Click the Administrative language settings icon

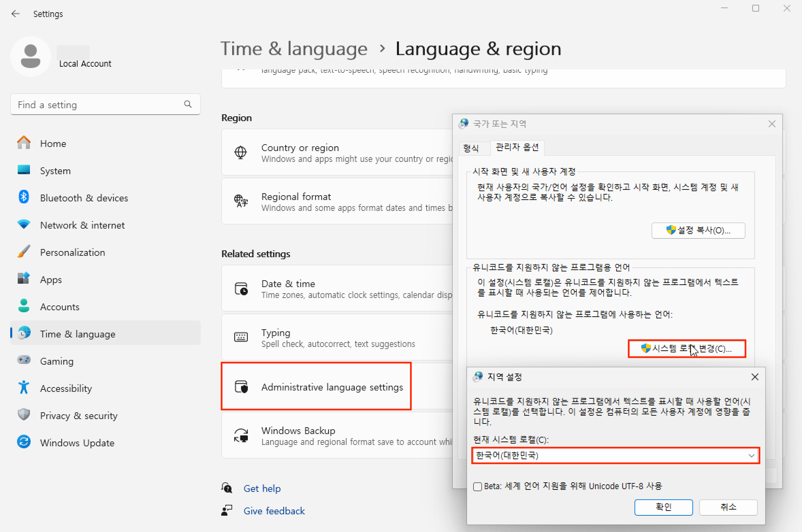241,387
